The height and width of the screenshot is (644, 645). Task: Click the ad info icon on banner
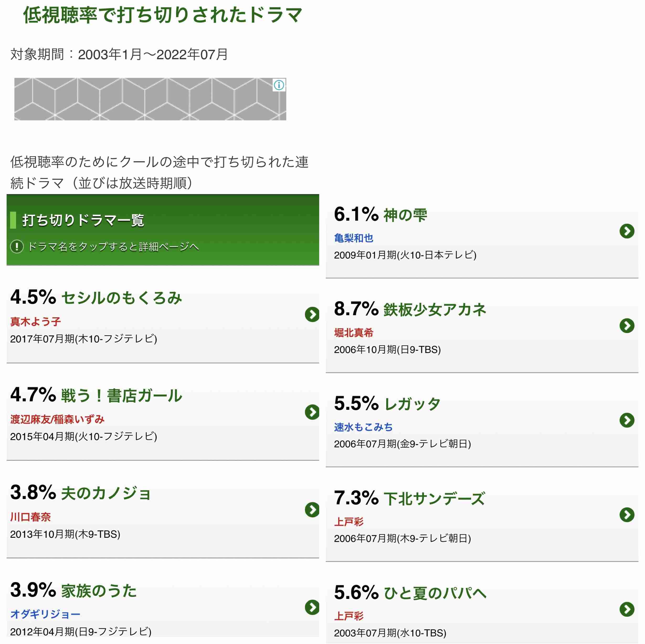(279, 85)
